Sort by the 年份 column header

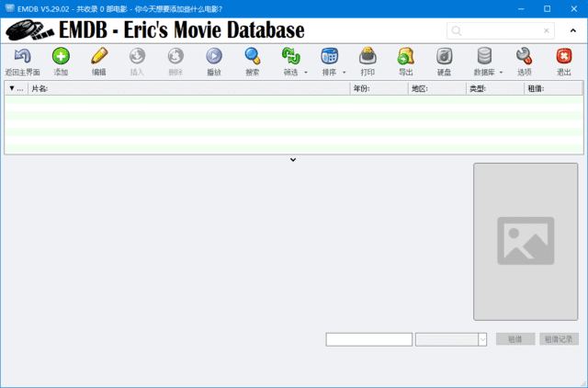(x=379, y=88)
